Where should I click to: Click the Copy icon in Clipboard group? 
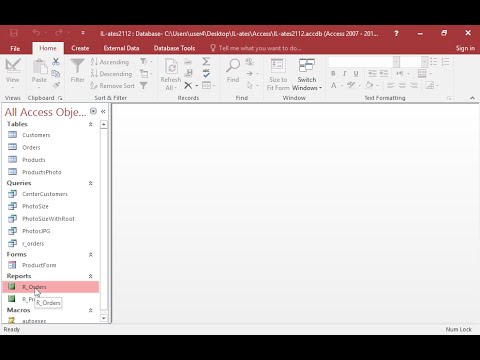(x=56, y=73)
